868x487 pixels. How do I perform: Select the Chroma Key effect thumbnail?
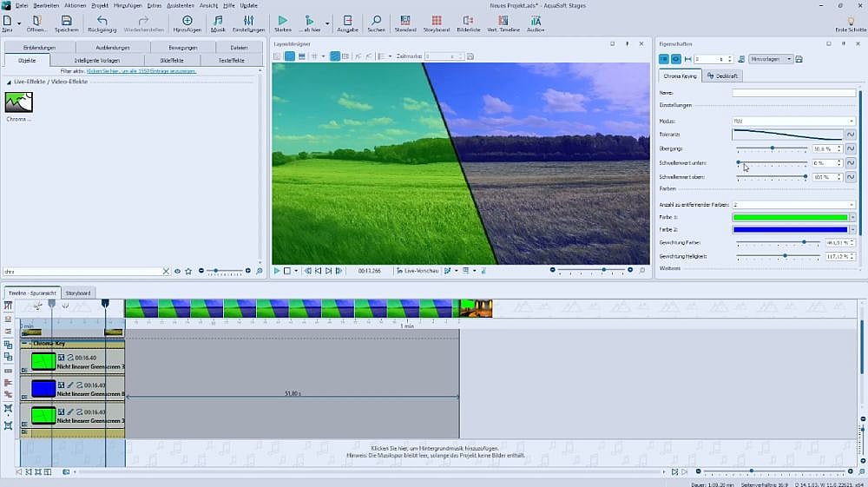[x=19, y=102]
